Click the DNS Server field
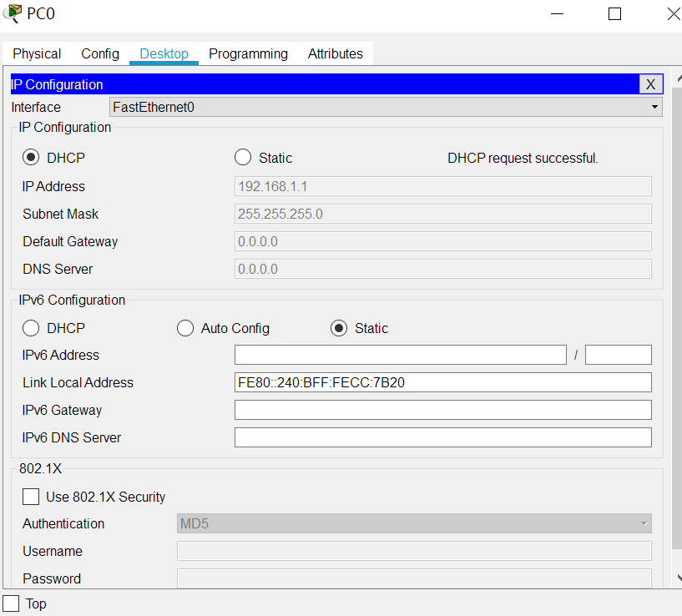Image resolution: width=682 pixels, height=616 pixels. (x=442, y=269)
